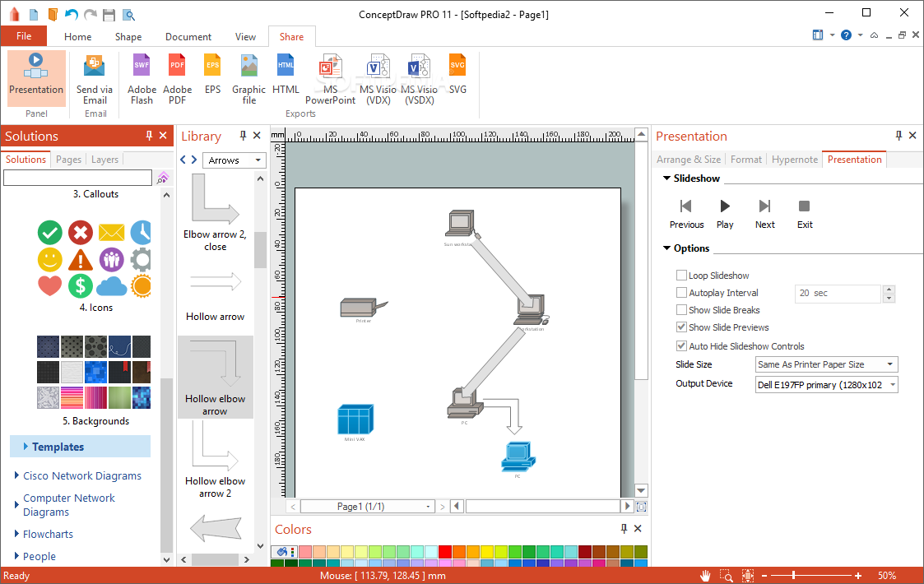Expand the Flowcharts solution
Viewport: 924px width, 584px height.
coord(16,533)
